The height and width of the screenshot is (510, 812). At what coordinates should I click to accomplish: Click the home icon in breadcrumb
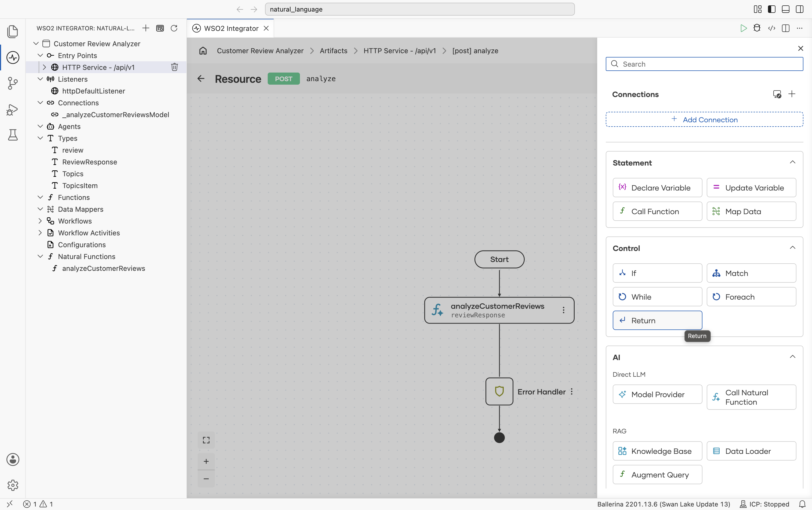point(203,51)
